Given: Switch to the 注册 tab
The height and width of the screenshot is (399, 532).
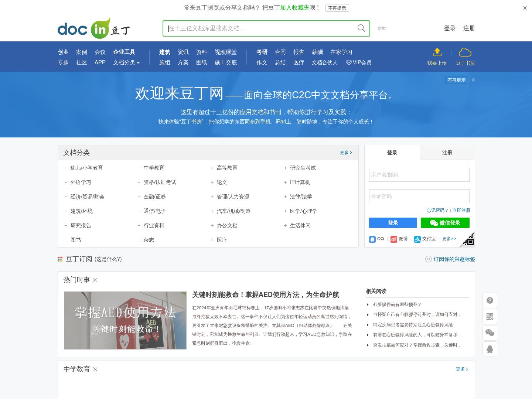Looking at the screenshot, I should (x=447, y=153).
